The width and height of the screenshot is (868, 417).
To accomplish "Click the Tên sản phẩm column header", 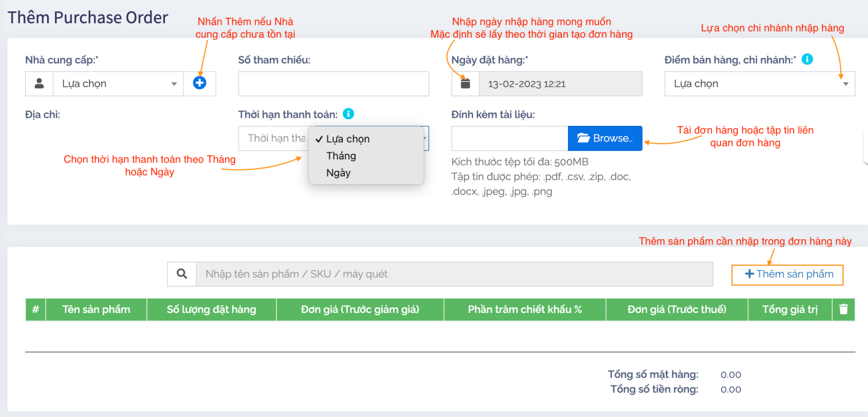I will (96, 309).
